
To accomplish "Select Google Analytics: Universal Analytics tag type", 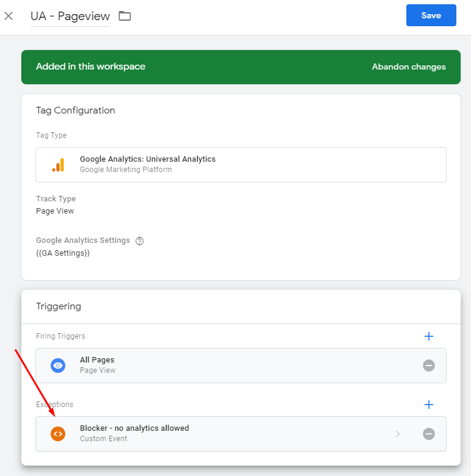I will [240, 165].
